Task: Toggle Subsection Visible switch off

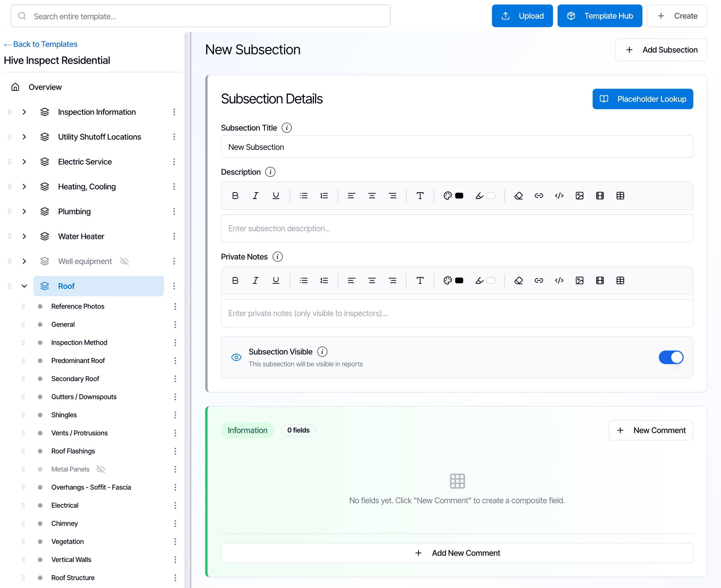Action: [x=671, y=357]
